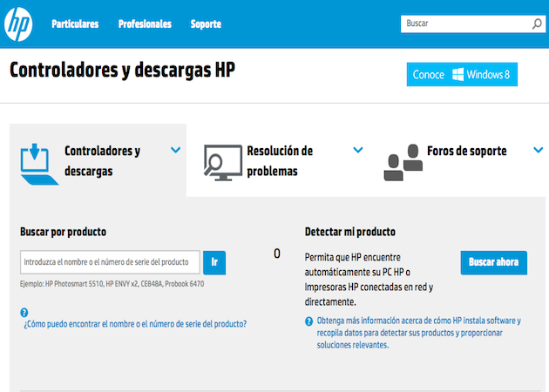Image resolution: width=549 pixels, height=392 pixels.
Task: Click the search magnifier icon
Action: click(537, 24)
